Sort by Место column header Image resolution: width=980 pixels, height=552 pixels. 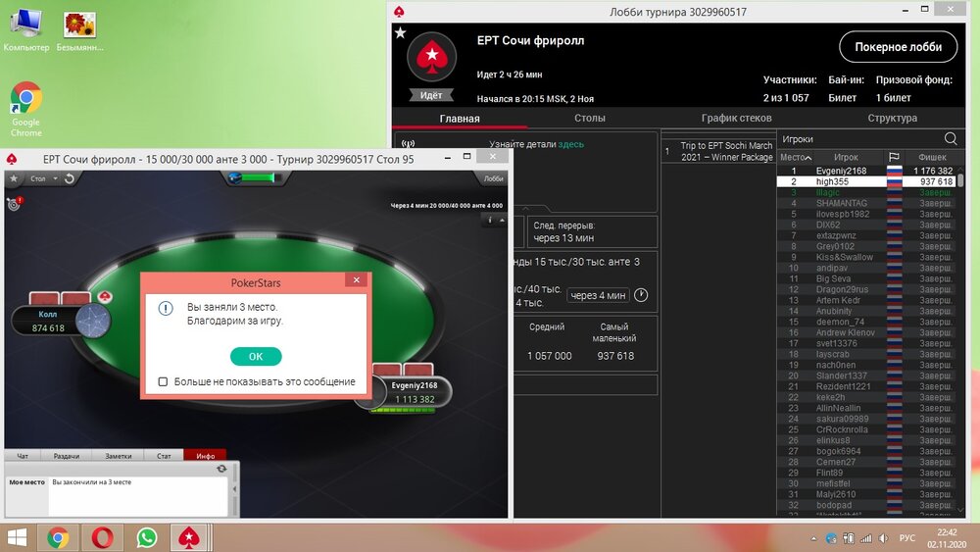pos(796,157)
